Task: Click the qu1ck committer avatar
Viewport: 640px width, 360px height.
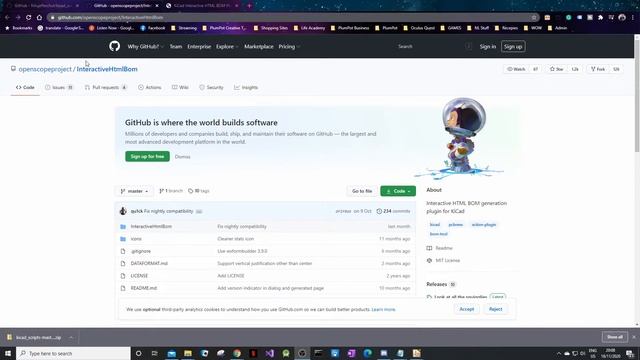Action: pyautogui.click(x=123, y=211)
